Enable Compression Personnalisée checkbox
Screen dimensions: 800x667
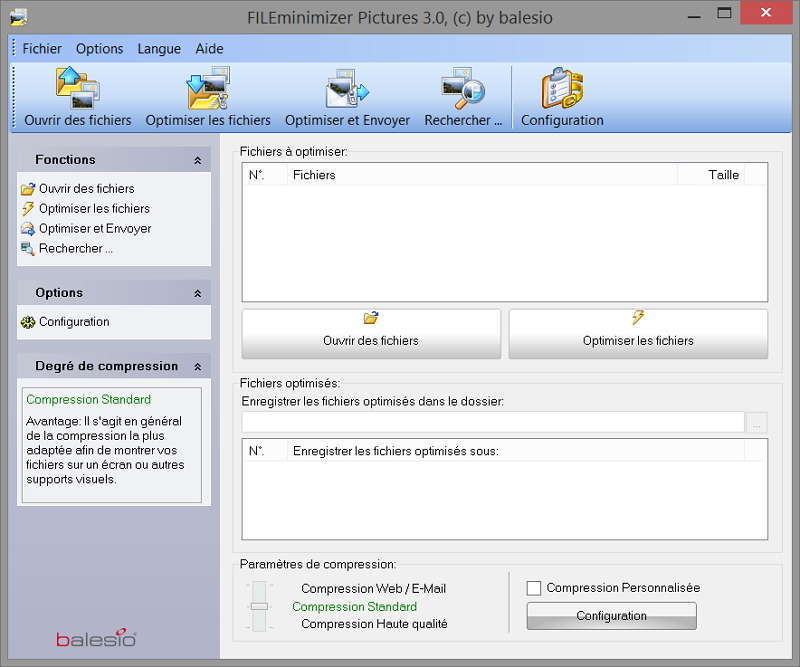pyautogui.click(x=534, y=588)
